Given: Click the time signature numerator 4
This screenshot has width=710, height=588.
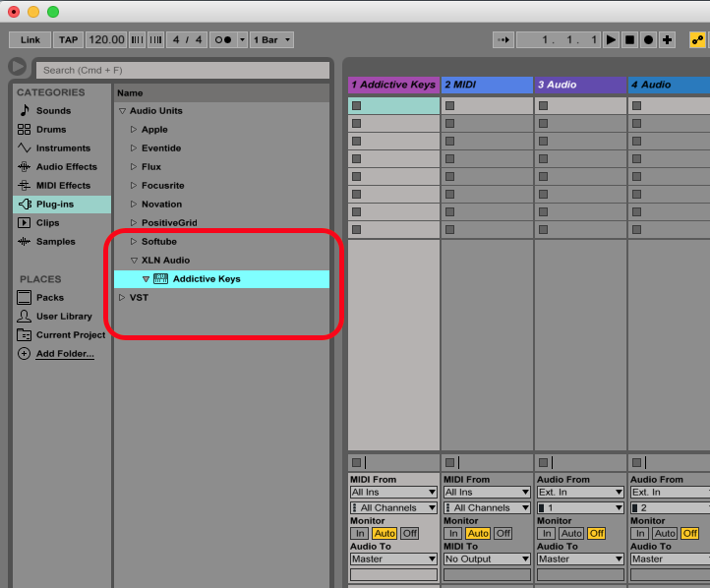Looking at the screenshot, I should click(176, 40).
